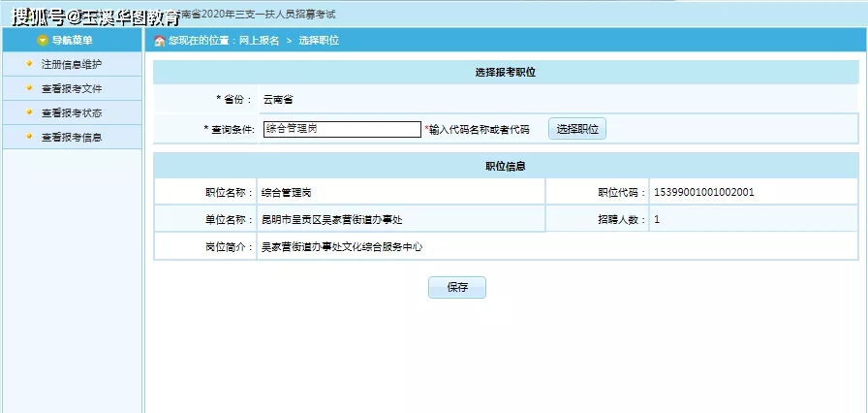Click the 保存 button
Viewport: 868px width, 413px height.
click(457, 287)
